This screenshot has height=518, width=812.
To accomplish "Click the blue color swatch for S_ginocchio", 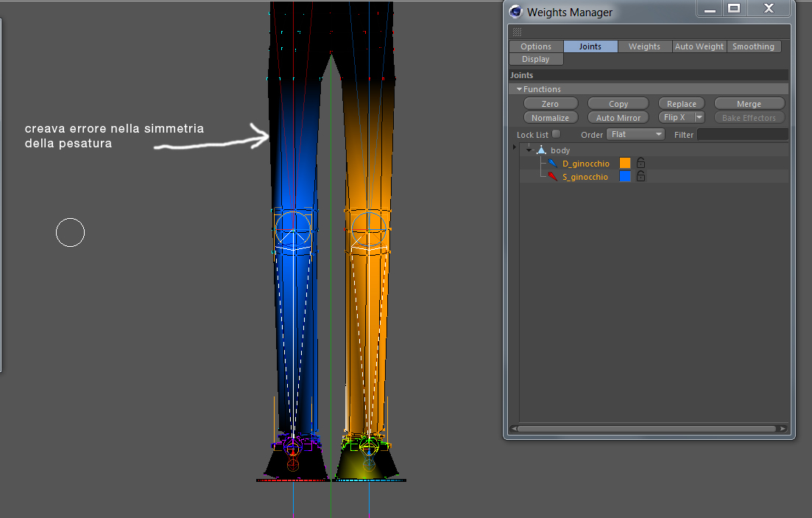I will (625, 176).
